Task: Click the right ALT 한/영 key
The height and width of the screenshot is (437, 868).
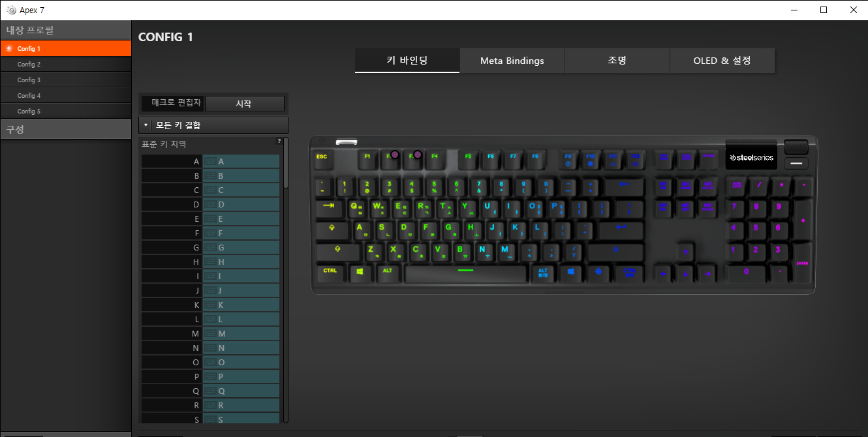Action: [x=543, y=273]
